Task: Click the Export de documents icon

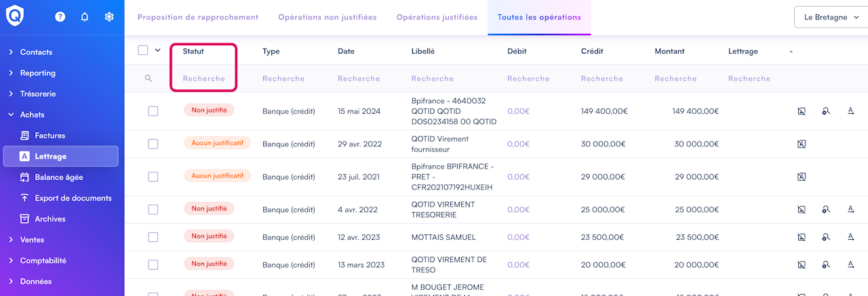Action: tap(25, 198)
